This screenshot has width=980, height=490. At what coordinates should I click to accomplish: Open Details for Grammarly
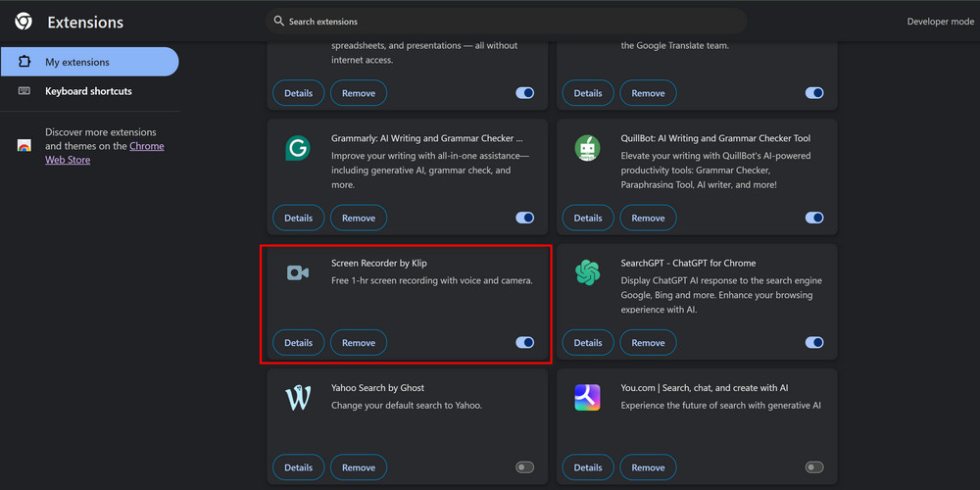tap(299, 218)
